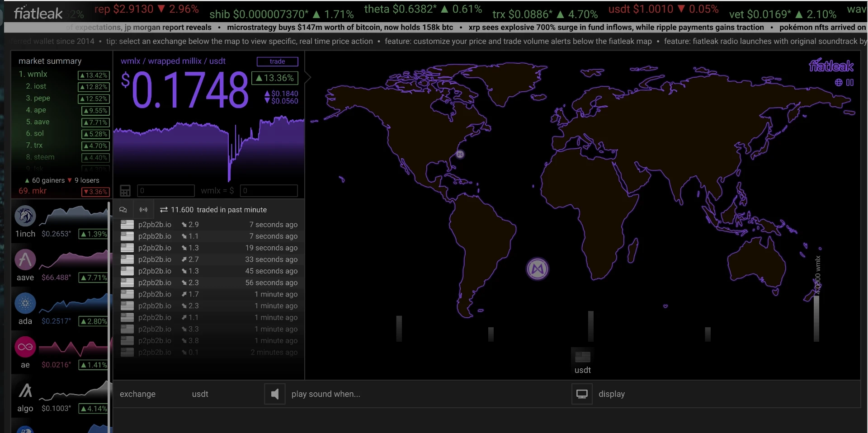This screenshot has height=433, width=868.
Task: Open the calculator icon below the price chart
Action: (x=125, y=191)
